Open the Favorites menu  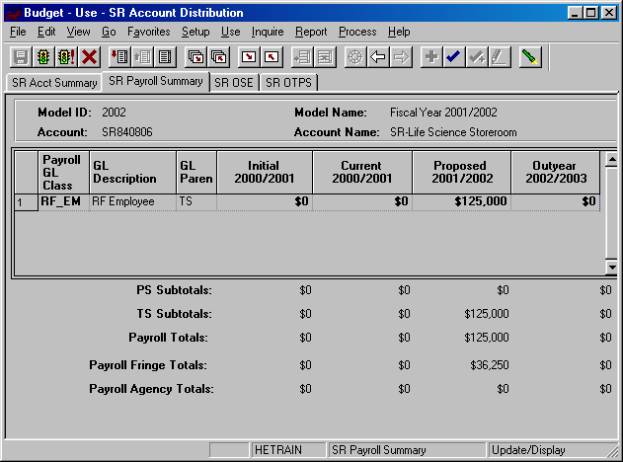point(148,32)
